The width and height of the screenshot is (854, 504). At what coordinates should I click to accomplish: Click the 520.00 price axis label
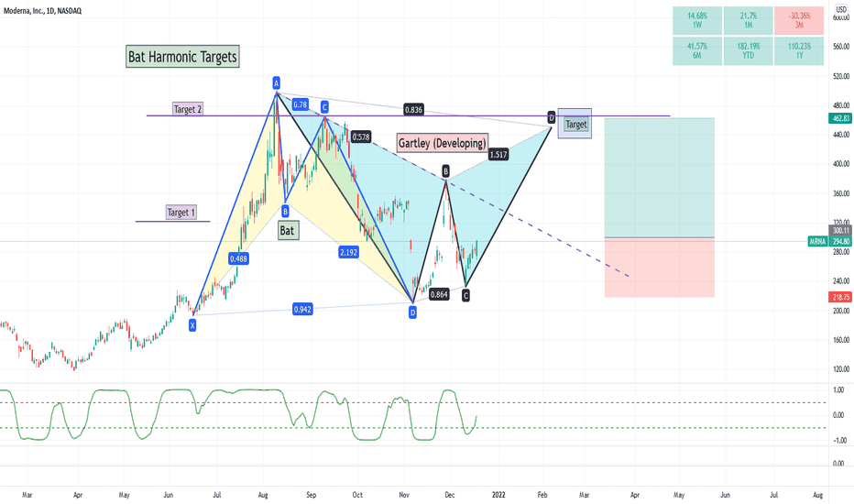click(841, 76)
